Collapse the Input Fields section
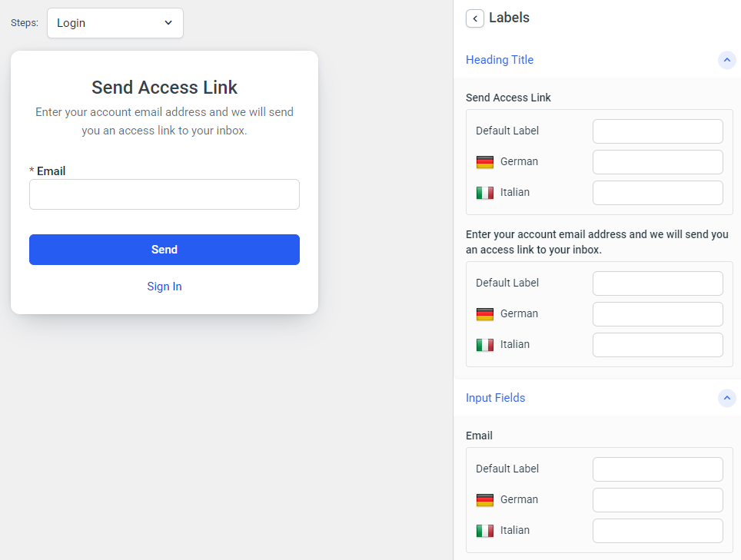This screenshot has height=560, width=741. coord(726,398)
